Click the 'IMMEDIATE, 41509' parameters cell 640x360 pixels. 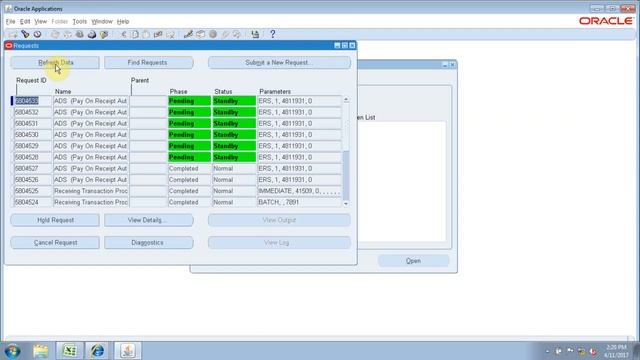300,191
